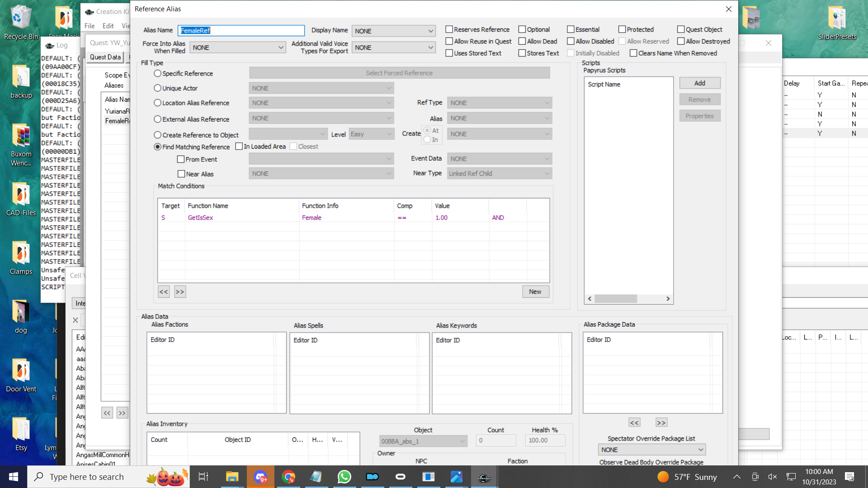Show hidden tray icons chevron
The image size is (868, 488).
(736, 477)
